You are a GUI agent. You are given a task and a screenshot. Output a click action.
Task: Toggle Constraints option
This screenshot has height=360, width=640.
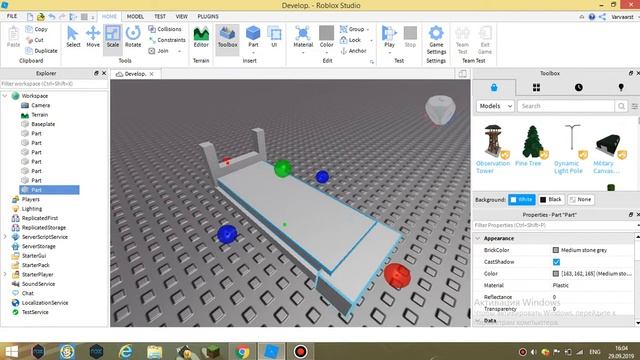click(x=167, y=40)
